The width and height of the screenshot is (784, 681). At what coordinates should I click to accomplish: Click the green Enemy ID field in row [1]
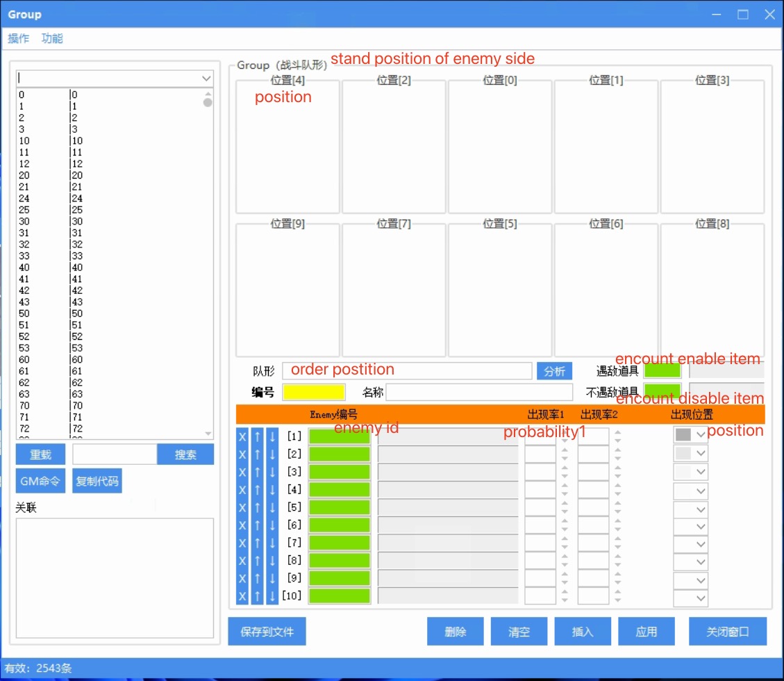coord(340,436)
